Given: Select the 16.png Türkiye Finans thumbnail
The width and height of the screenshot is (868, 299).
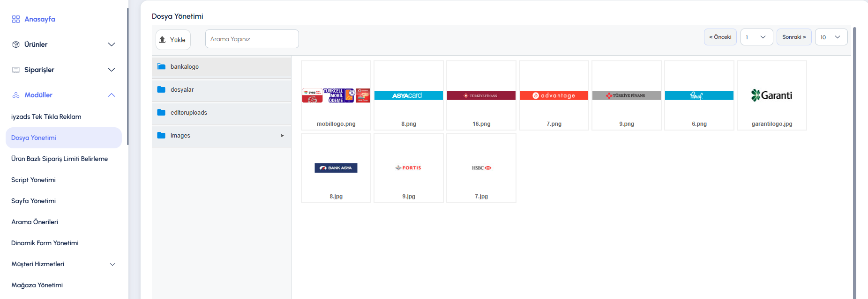Looking at the screenshot, I should 481,95.
